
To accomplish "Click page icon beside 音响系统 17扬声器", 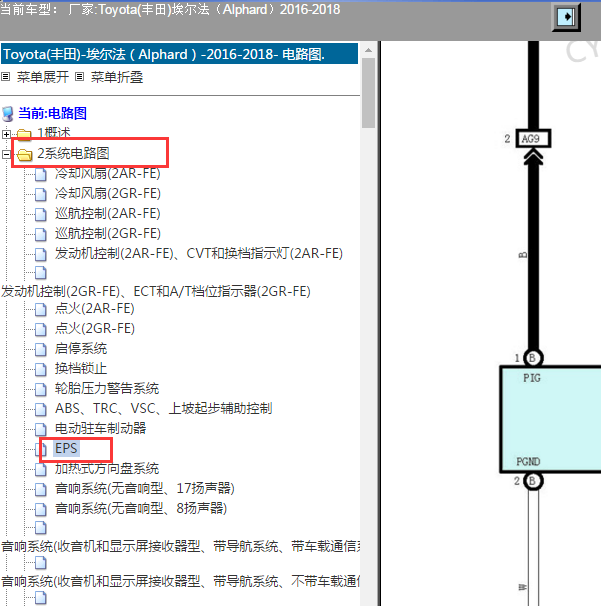I will [x=41, y=489].
